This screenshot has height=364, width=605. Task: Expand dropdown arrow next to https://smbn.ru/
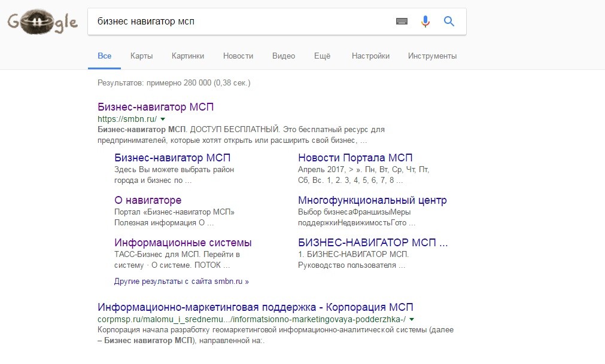(163, 119)
